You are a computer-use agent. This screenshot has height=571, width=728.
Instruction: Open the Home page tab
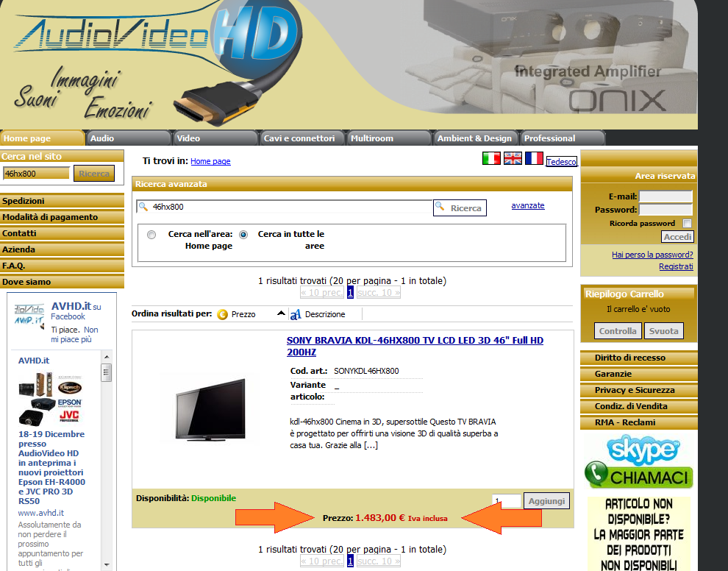point(42,138)
